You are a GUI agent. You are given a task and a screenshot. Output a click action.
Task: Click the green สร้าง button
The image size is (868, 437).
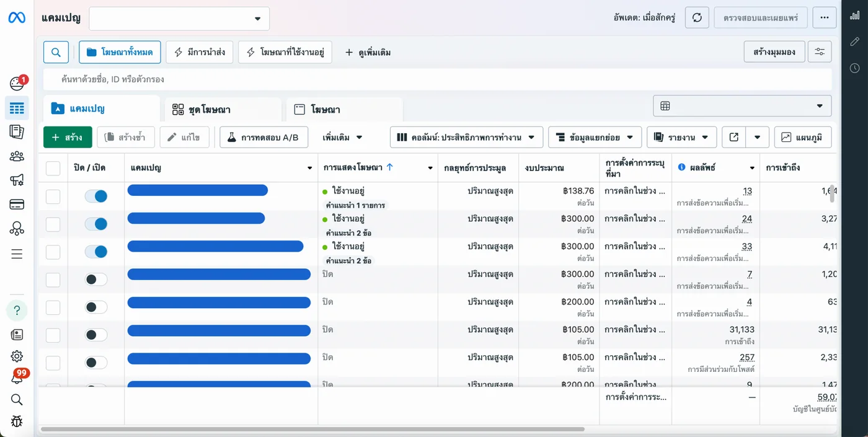[68, 137]
